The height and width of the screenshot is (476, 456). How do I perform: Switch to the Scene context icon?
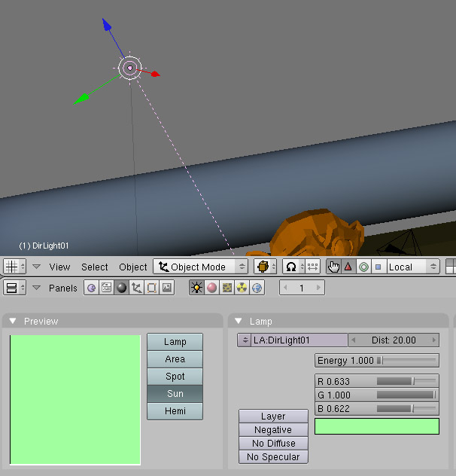tap(167, 288)
